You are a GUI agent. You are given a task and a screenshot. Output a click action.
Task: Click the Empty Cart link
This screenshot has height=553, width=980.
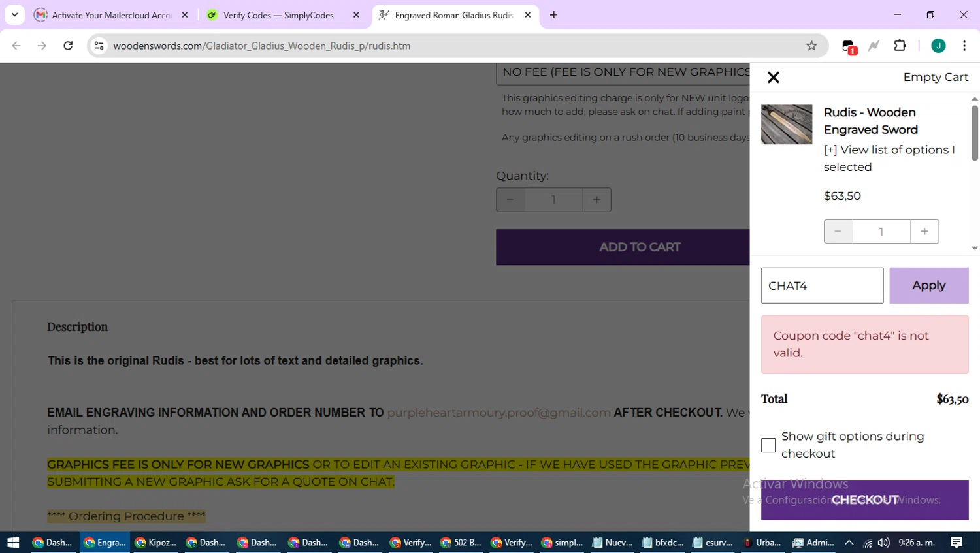pyautogui.click(x=936, y=77)
